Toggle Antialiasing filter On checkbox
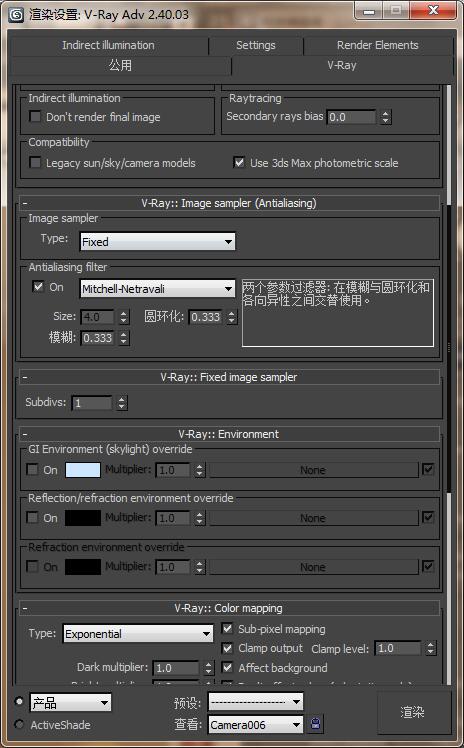The image size is (464, 748). tap(38, 287)
